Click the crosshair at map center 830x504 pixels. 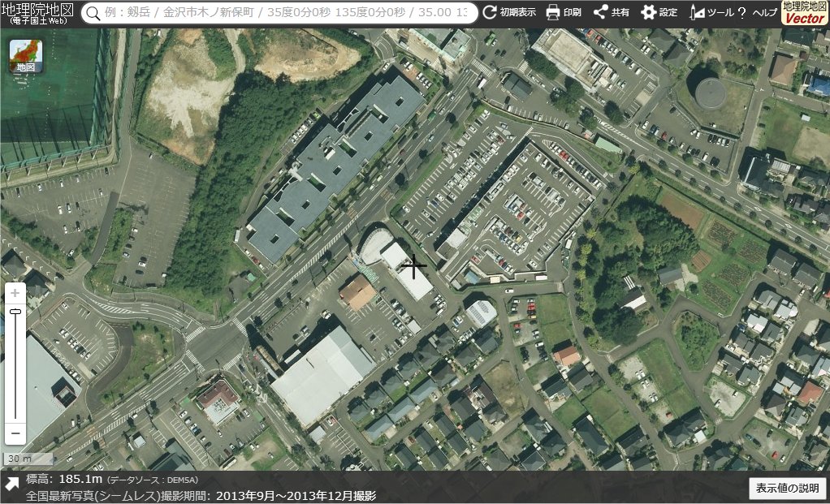413,266
